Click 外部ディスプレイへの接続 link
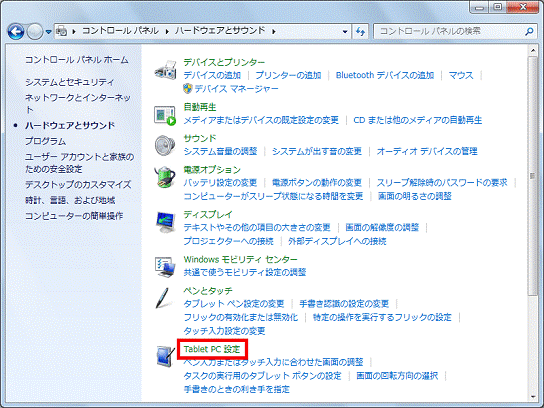Image resolution: width=544 pixels, height=408 pixels. click(337, 241)
